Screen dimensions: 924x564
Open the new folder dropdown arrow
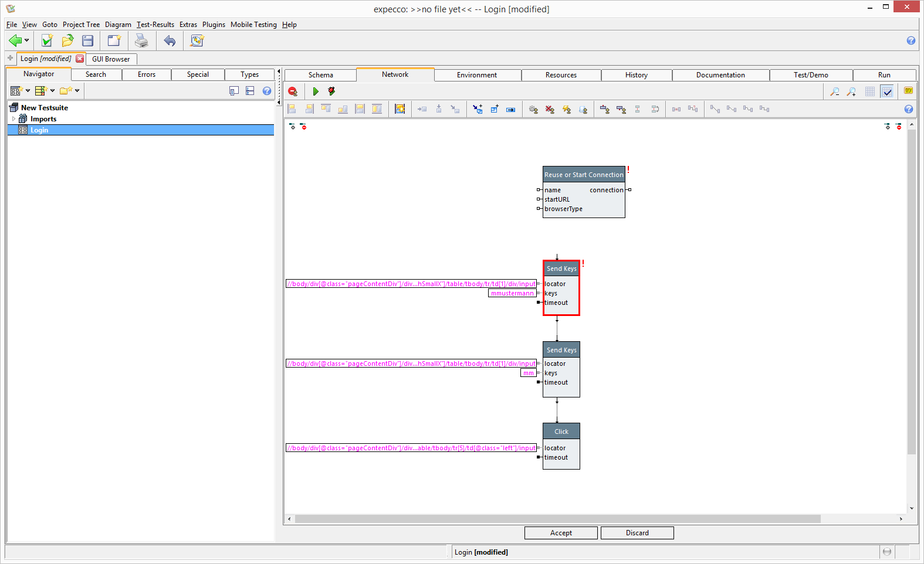tap(77, 91)
